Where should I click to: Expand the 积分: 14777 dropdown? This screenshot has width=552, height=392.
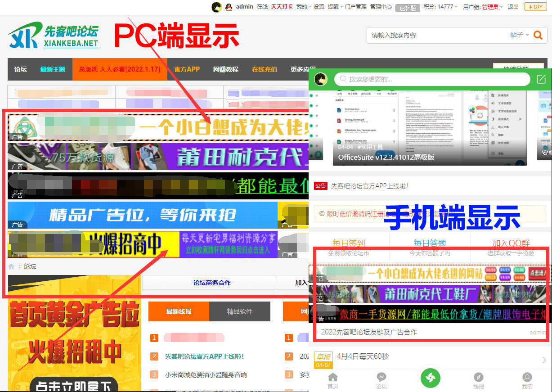(x=440, y=7)
